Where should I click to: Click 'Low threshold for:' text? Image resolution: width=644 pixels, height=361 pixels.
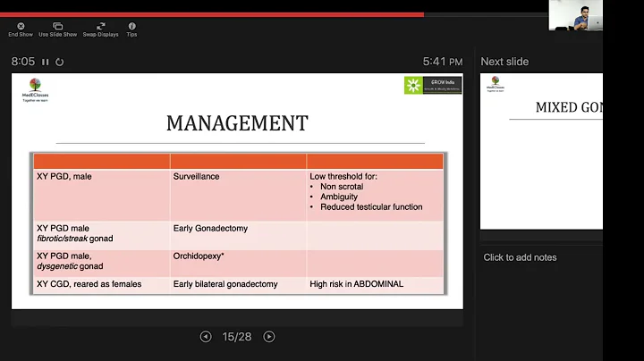point(343,176)
